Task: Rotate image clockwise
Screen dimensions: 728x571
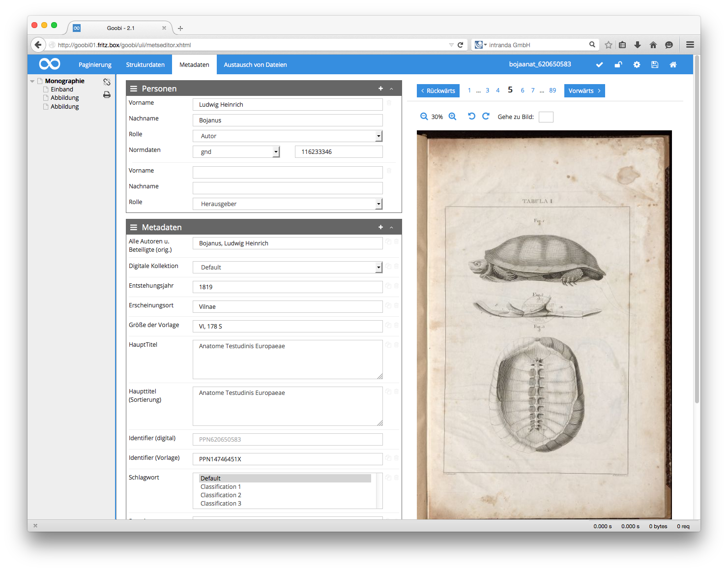Action: (x=486, y=116)
